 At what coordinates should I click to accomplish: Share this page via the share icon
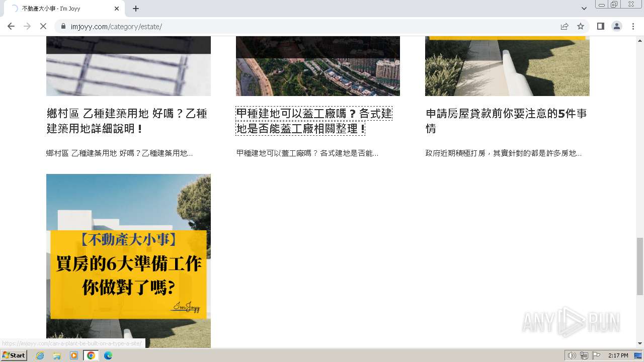(565, 26)
